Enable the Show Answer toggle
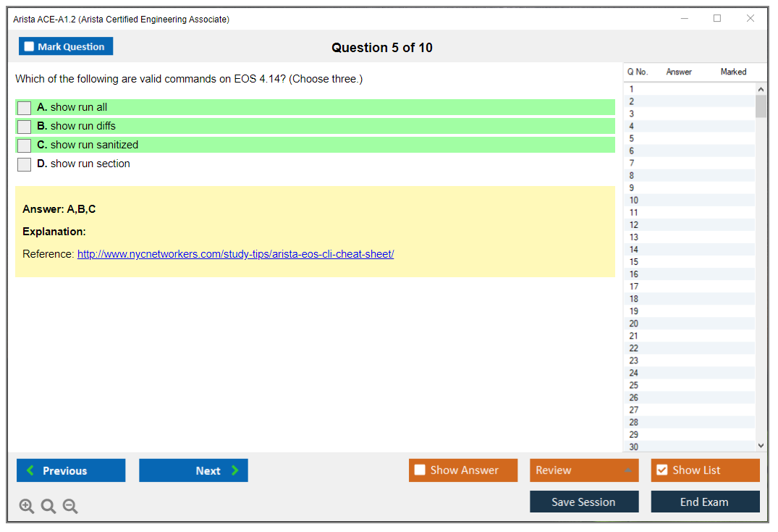The width and height of the screenshot is (778, 532). [420, 470]
